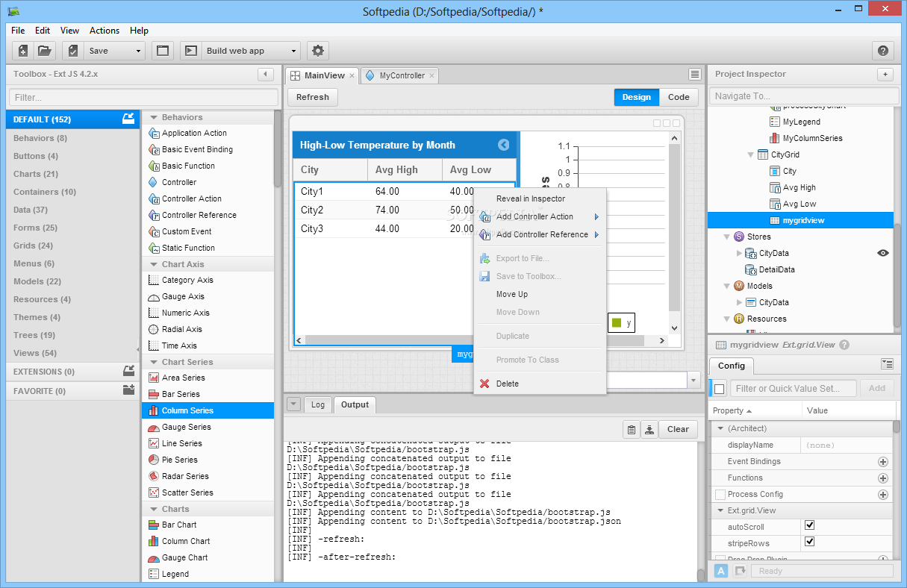Click the green y legend swatch
The height and width of the screenshot is (588, 907).
617,323
